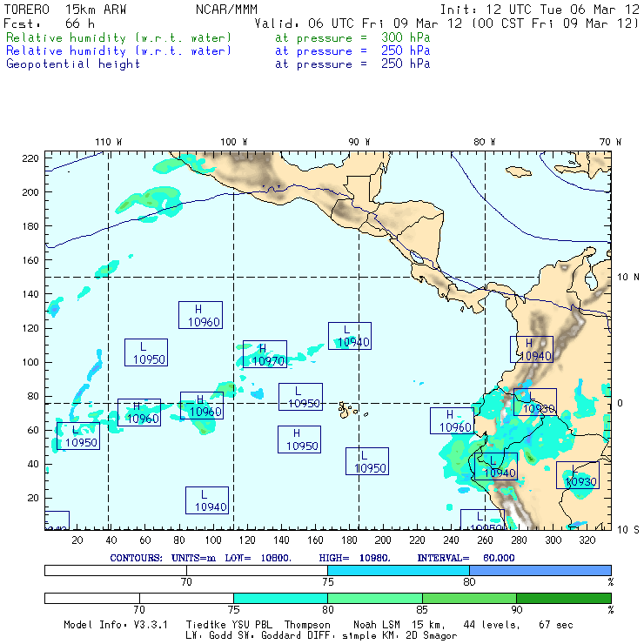
Task: Click the "80 W" longitude label
Action: (x=484, y=142)
